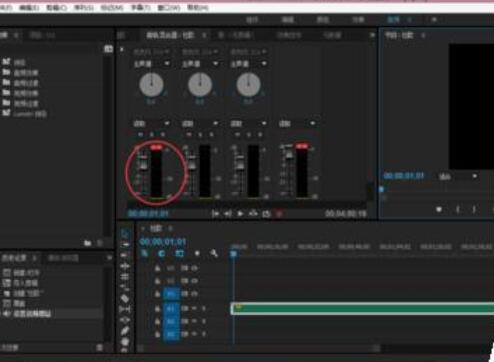Viewport: 494px width, 362px height.
Task: Toggle sync lock on track A3
Action: tap(184, 334)
